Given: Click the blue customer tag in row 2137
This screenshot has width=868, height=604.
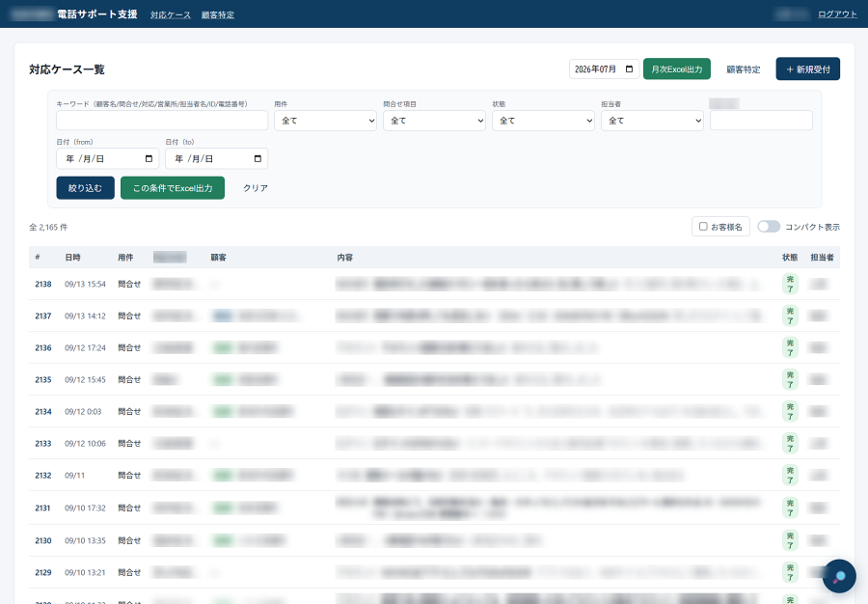Looking at the screenshot, I should point(223,316).
